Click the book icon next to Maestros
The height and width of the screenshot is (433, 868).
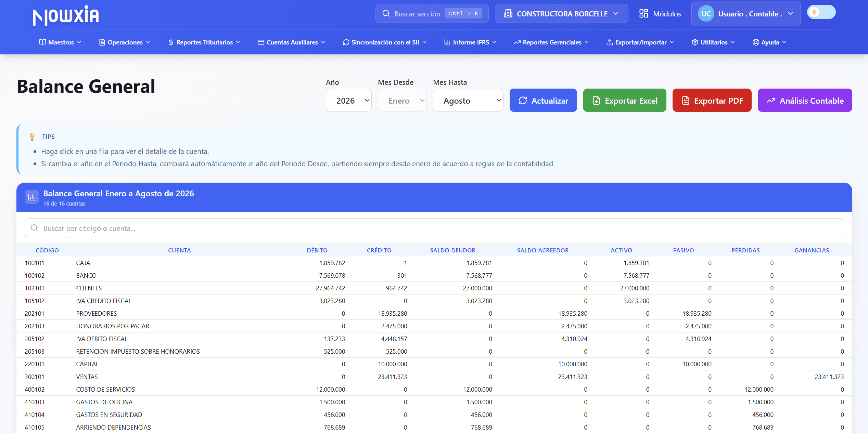[x=42, y=42]
